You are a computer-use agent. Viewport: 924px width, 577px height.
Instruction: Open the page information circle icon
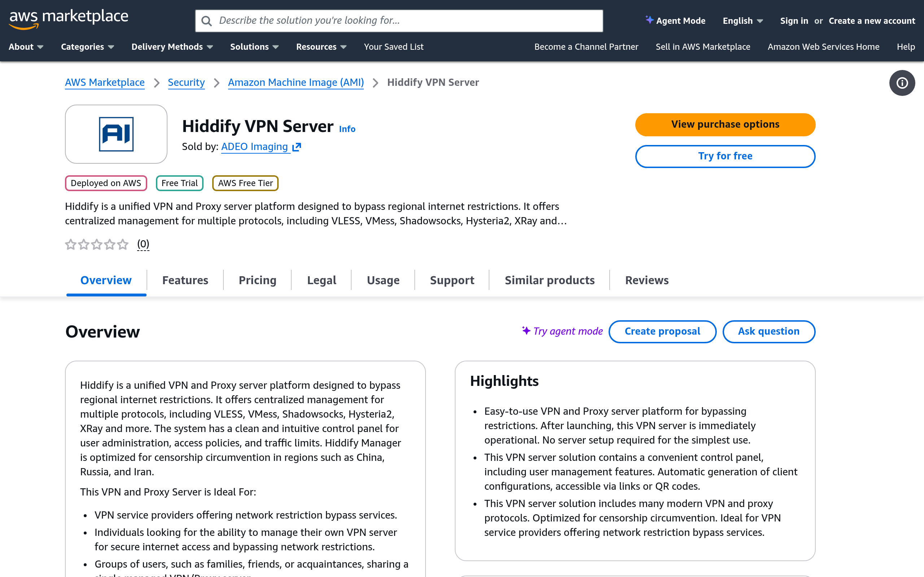(902, 83)
